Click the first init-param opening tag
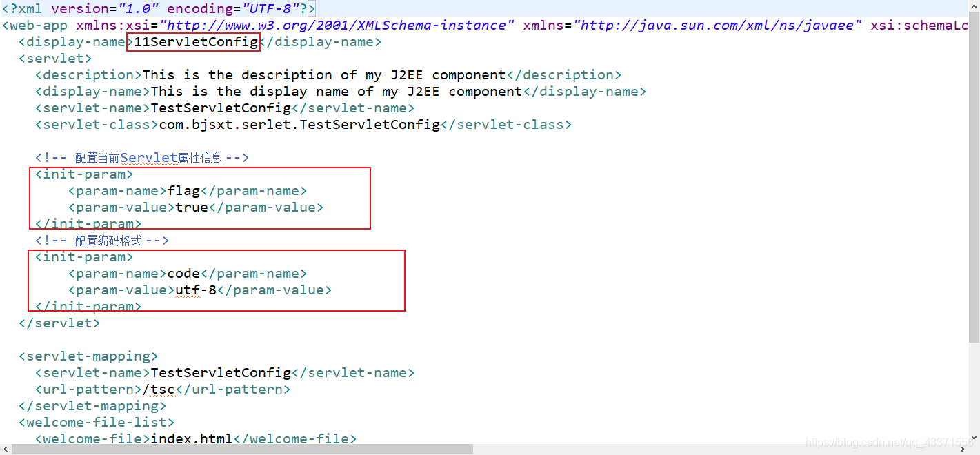980x455 pixels. [84, 174]
